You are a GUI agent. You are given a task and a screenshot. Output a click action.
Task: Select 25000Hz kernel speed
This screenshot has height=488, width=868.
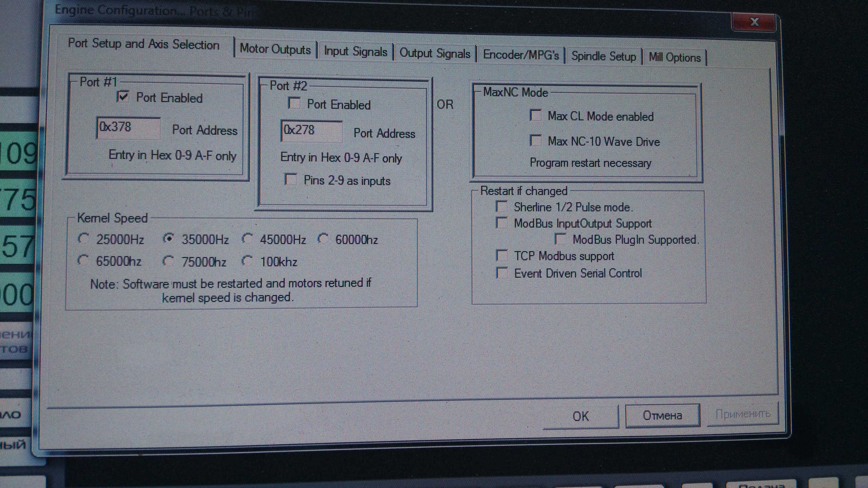click(83, 239)
